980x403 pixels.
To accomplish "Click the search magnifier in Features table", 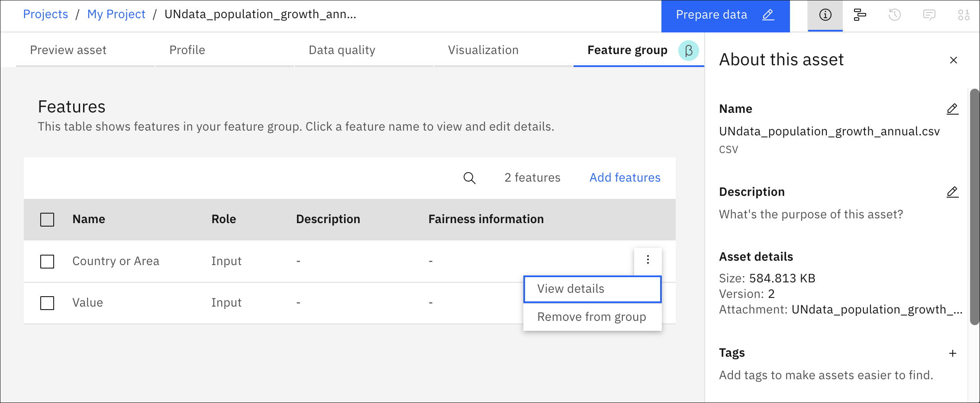I will click(469, 178).
